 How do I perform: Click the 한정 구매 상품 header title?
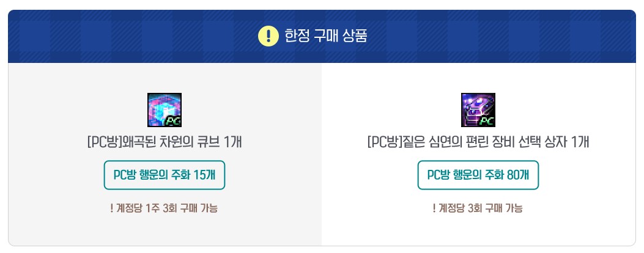pyautogui.click(x=326, y=36)
